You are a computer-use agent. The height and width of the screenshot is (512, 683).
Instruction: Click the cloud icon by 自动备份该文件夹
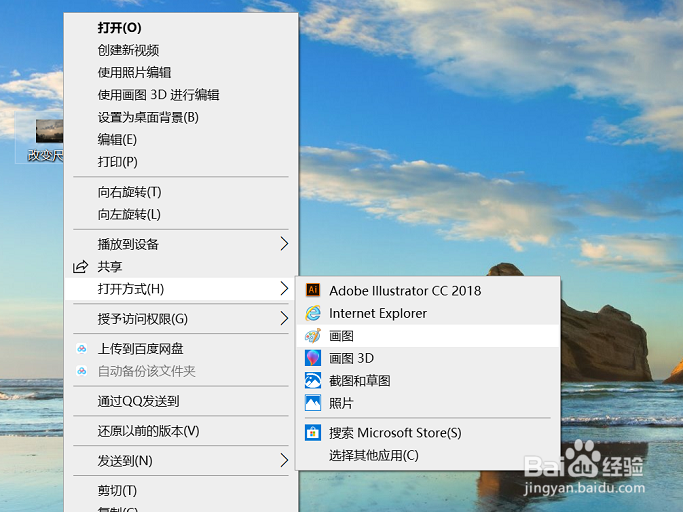tap(81, 371)
